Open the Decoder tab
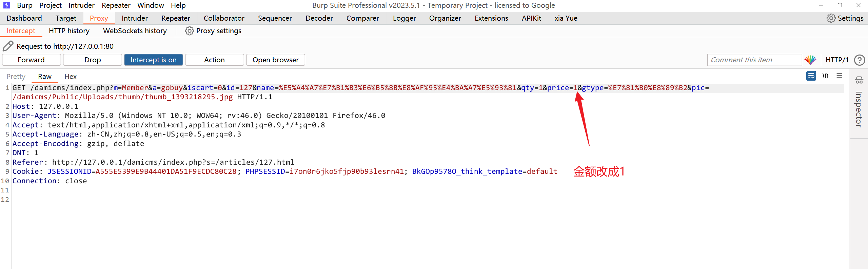Image resolution: width=868 pixels, height=269 pixels. click(319, 18)
